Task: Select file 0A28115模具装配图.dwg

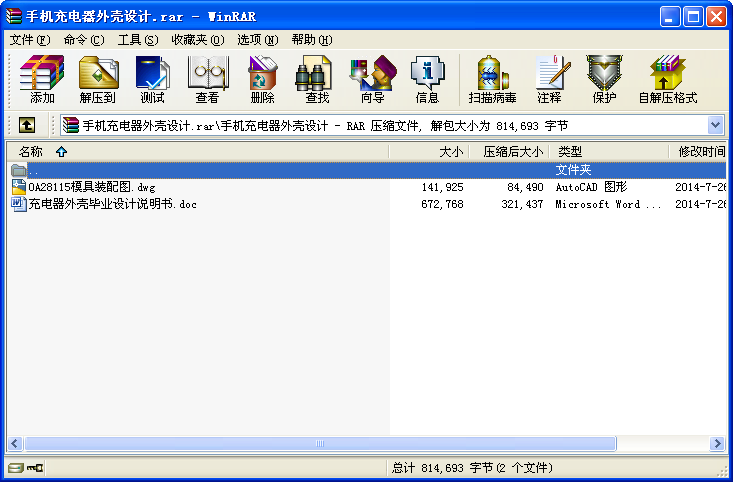Action: point(92,187)
